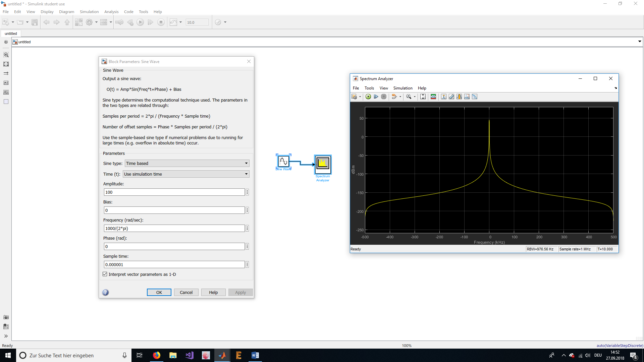Open Windows Start menu
644x362 pixels.
(x=8, y=355)
